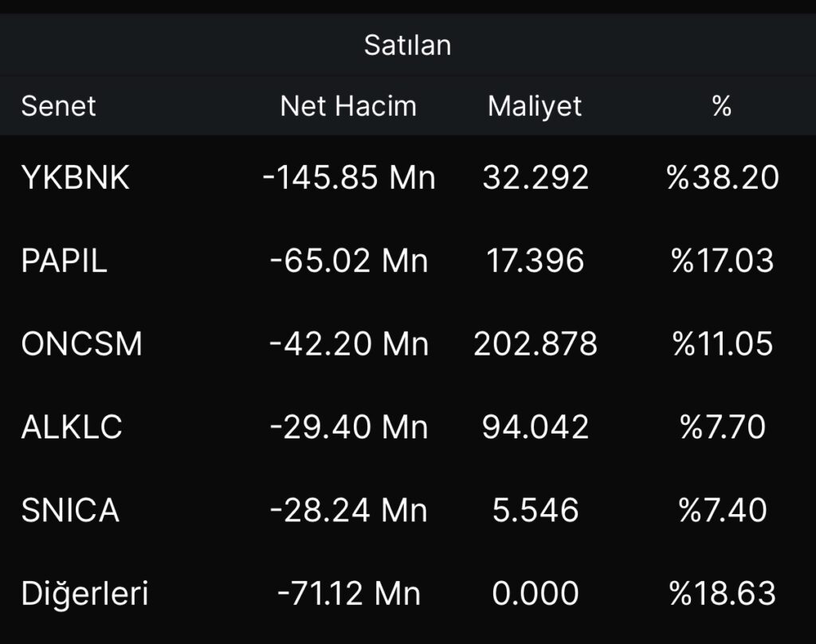The width and height of the screenshot is (816, 644).
Task: Click the %18.63 percentage cell
Action: [722, 593]
